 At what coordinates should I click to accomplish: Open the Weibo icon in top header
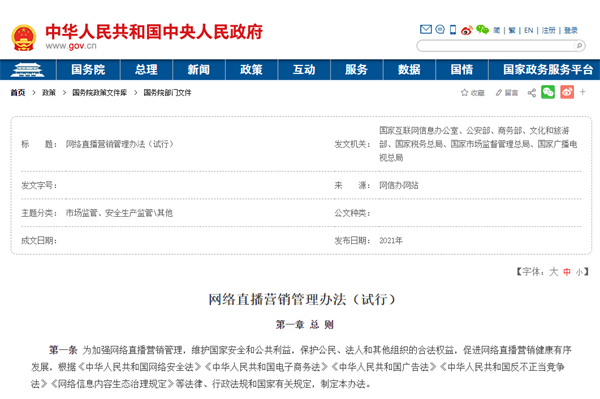click(x=466, y=30)
